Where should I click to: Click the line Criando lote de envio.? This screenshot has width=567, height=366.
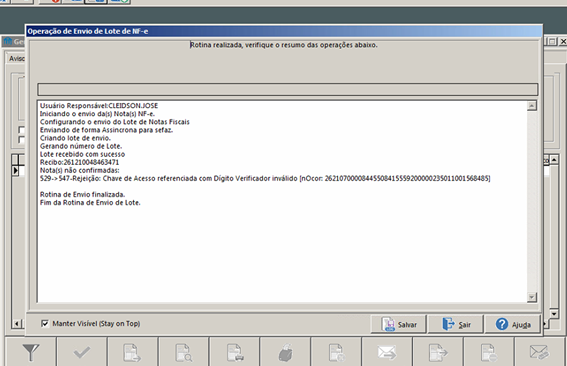click(x=75, y=138)
